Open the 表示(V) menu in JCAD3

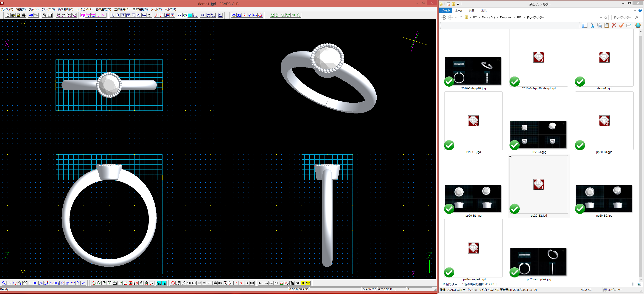point(34,9)
